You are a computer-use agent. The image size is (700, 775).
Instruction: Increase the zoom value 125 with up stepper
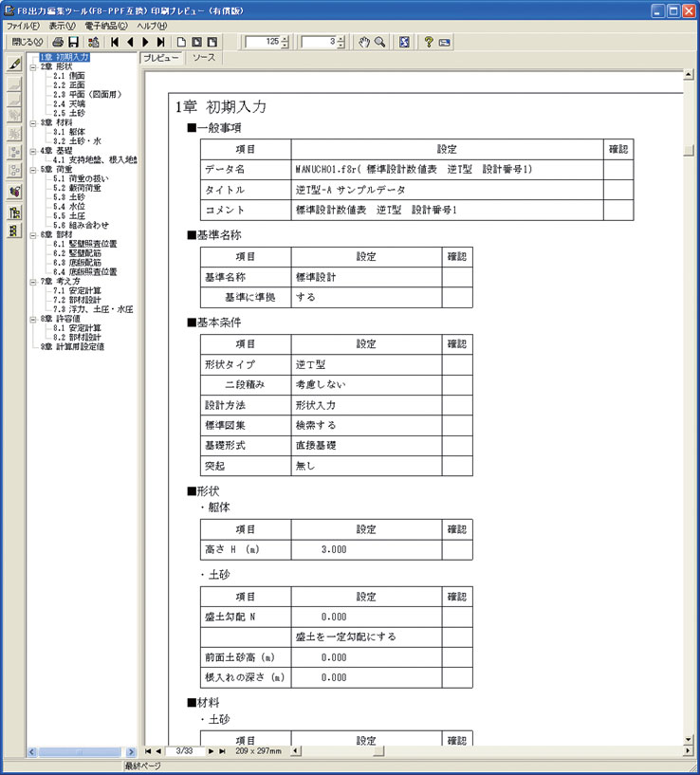(285, 39)
